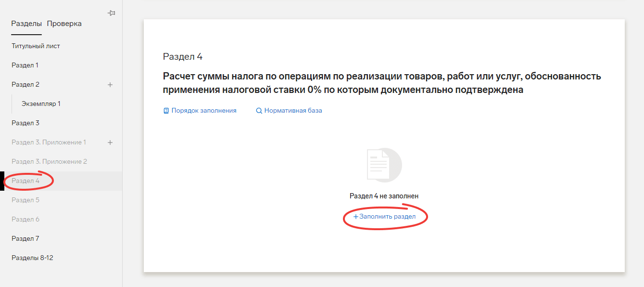Add an instance with Раздел 2 plus icon
This screenshot has width=644, height=287.
click(x=110, y=85)
